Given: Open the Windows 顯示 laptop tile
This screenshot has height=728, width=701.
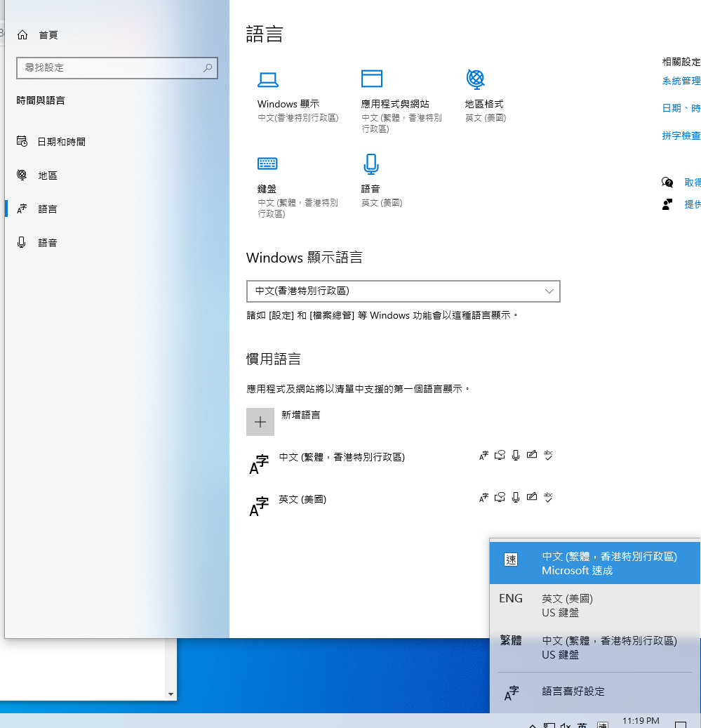Looking at the screenshot, I should pyautogui.click(x=298, y=98).
